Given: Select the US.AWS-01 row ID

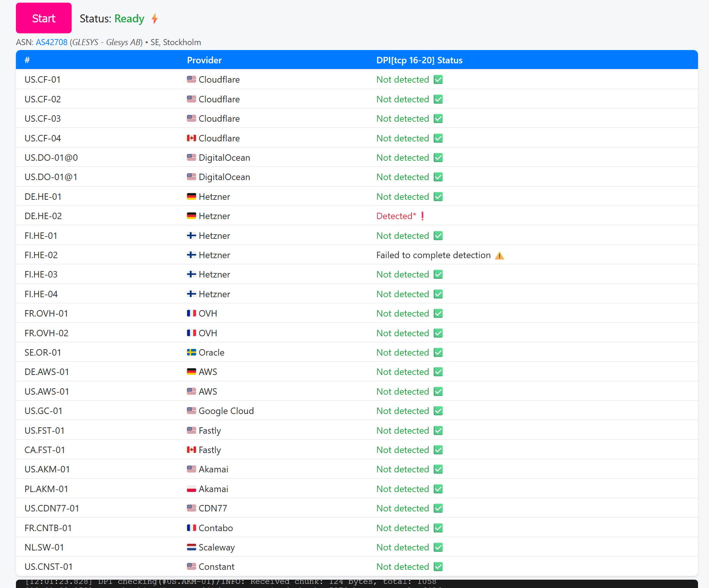Looking at the screenshot, I should [47, 391].
